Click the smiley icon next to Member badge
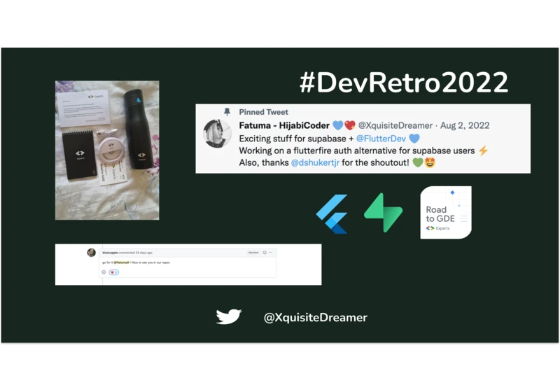560x392 pixels. tap(265, 253)
